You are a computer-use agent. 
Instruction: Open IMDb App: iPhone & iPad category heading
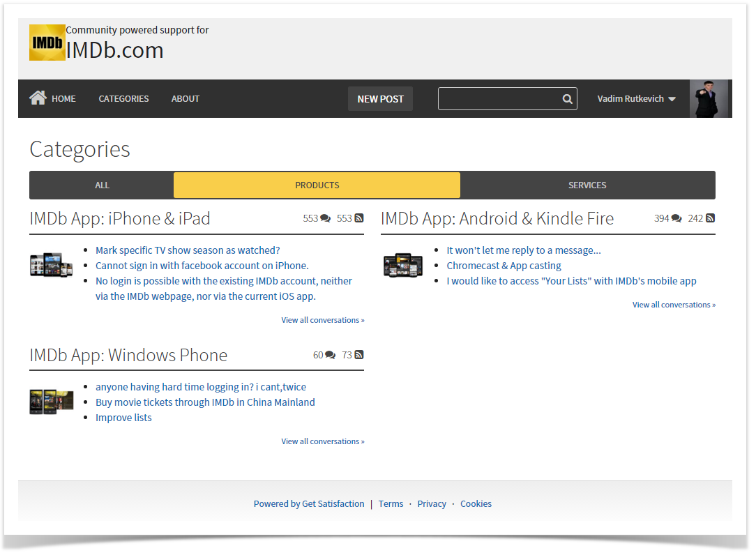tap(120, 218)
